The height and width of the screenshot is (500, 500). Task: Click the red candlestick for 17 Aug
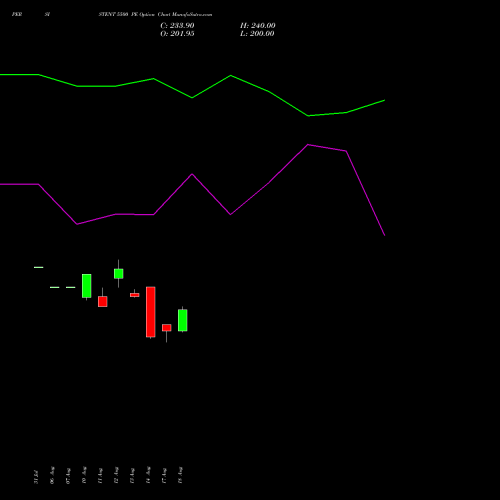[x=167, y=328]
